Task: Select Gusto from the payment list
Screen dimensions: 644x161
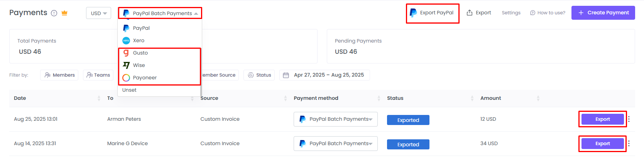Action: point(140,53)
